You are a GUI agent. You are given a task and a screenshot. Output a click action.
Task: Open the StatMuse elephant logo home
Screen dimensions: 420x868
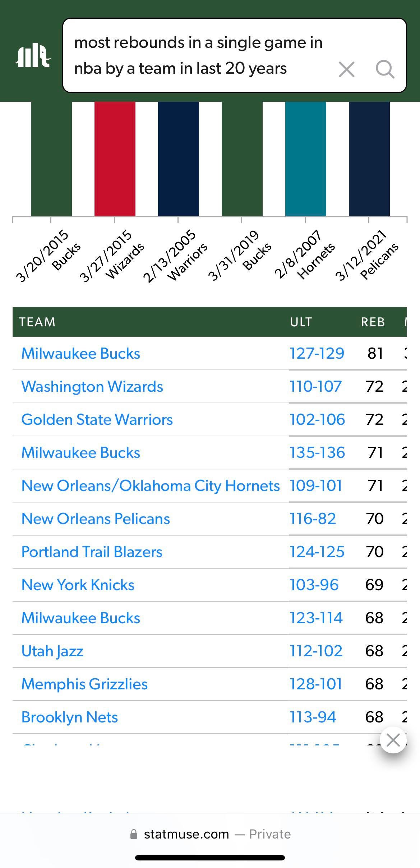(33, 56)
